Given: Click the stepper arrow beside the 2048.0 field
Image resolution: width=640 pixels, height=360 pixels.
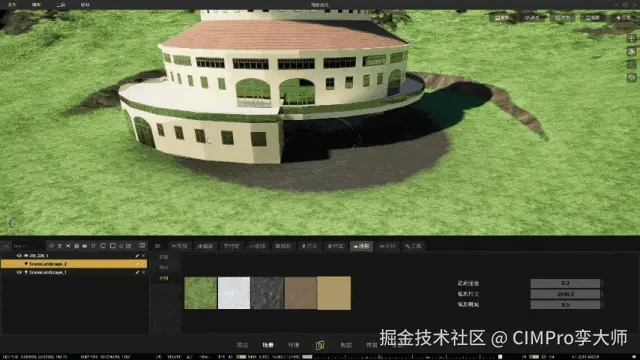Looking at the screenshot, I should pos(602,294).
